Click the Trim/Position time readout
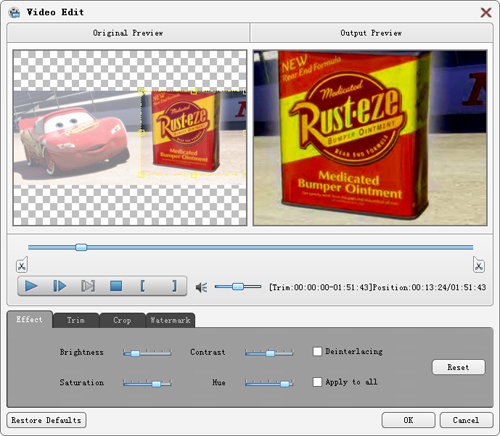500x436 pixels. point(377,287)
